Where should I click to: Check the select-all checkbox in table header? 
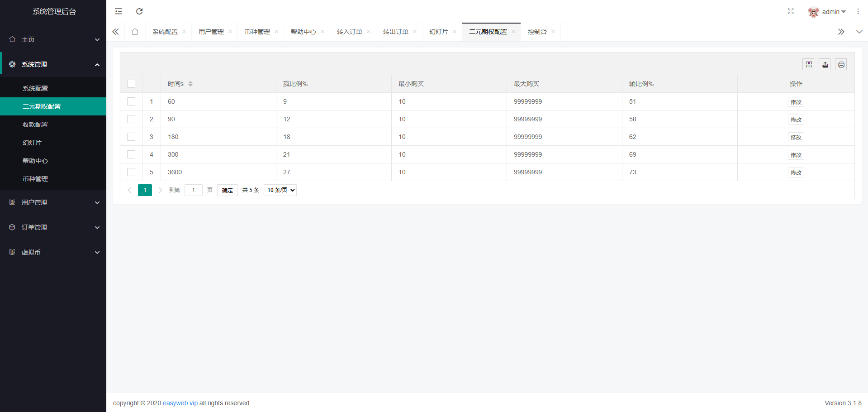pyautogui.click(x=131, y=84)
